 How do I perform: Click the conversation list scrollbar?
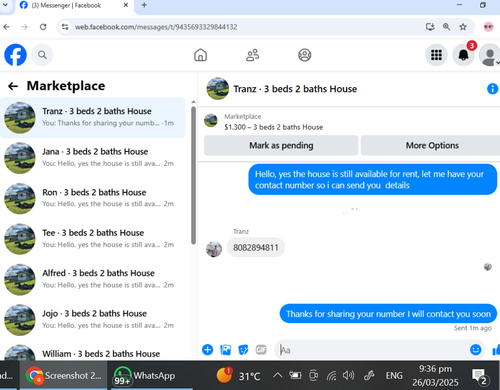193,175
